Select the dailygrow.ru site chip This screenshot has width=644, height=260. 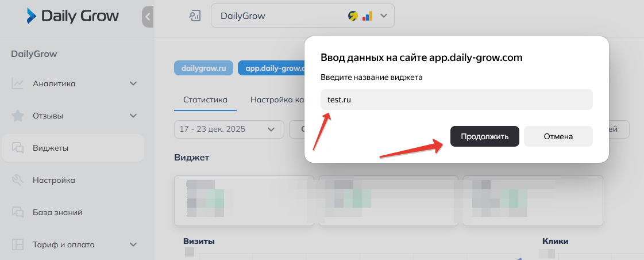pyautogui.click(x=203, y=68)
